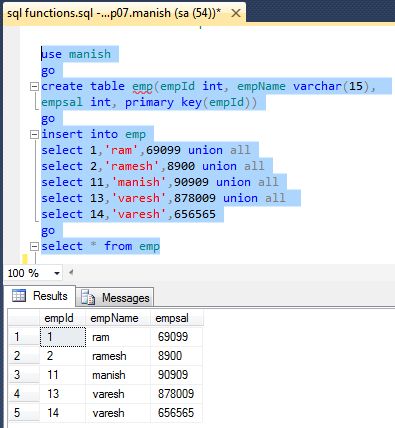The width and height of the screenshot is (395, 428).
Task: Select row 5 header in results grid
Action: tap(24, 413)
